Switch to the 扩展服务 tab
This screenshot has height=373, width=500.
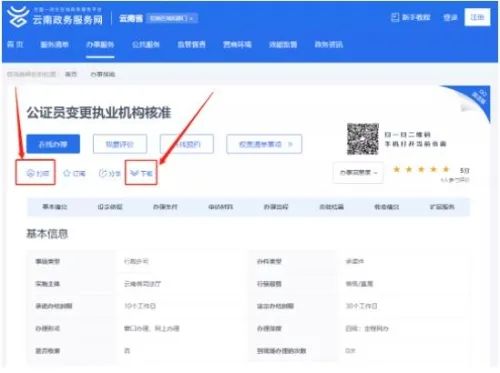[442, 207]
